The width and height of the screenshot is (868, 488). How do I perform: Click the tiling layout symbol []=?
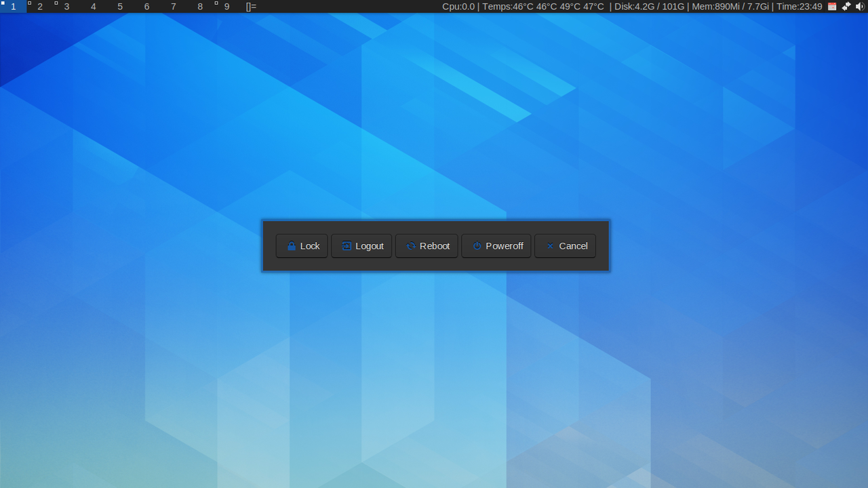(251, 6)
